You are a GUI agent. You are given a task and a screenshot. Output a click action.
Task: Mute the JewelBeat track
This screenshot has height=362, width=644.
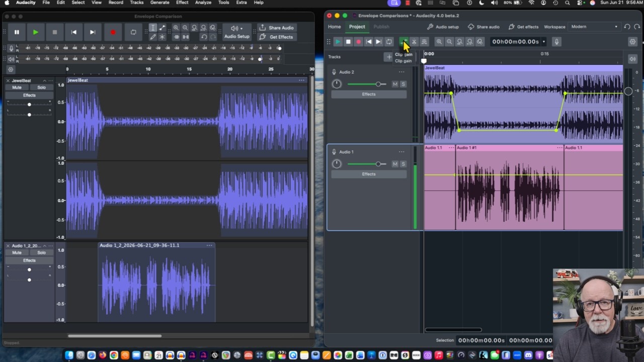click(17, 87)
